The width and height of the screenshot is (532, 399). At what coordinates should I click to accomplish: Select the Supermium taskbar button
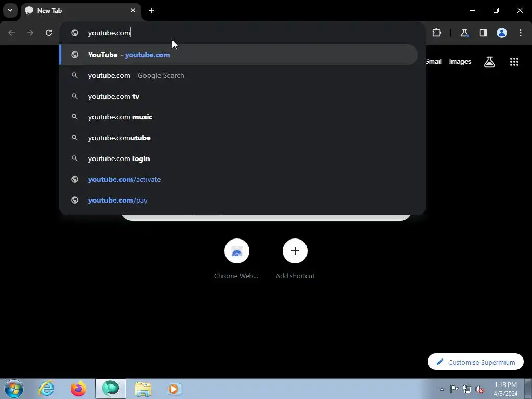tap(111, 389)
